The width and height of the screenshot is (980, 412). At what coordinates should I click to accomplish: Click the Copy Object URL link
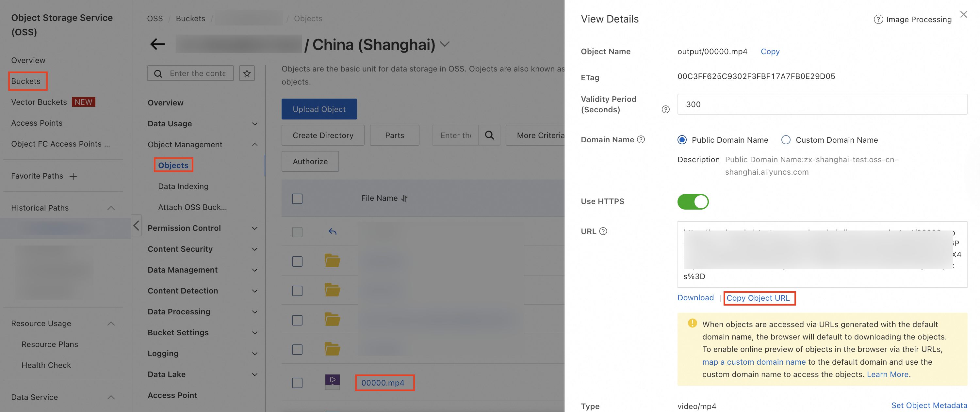[758, 298]
